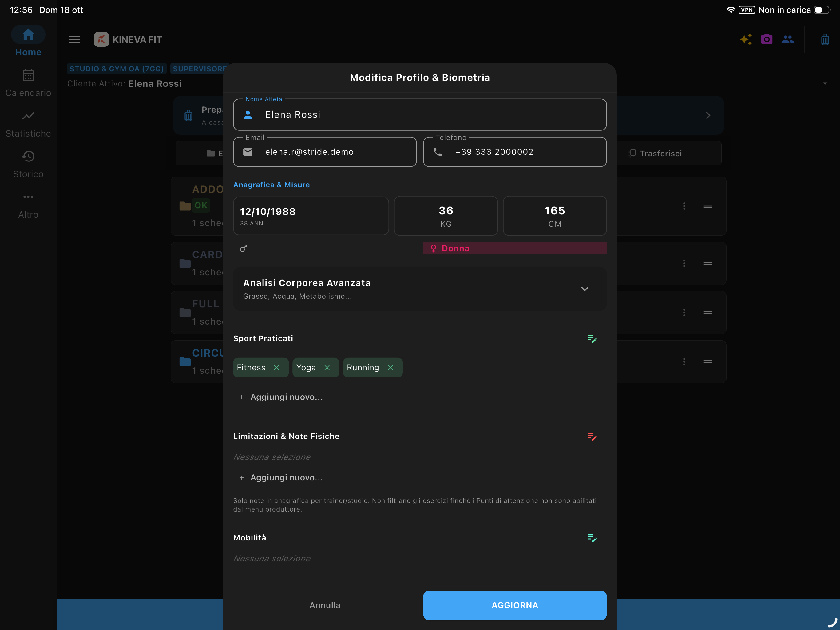
Task: Click the Nome Atleta field
Action: [x=420, y=114]
